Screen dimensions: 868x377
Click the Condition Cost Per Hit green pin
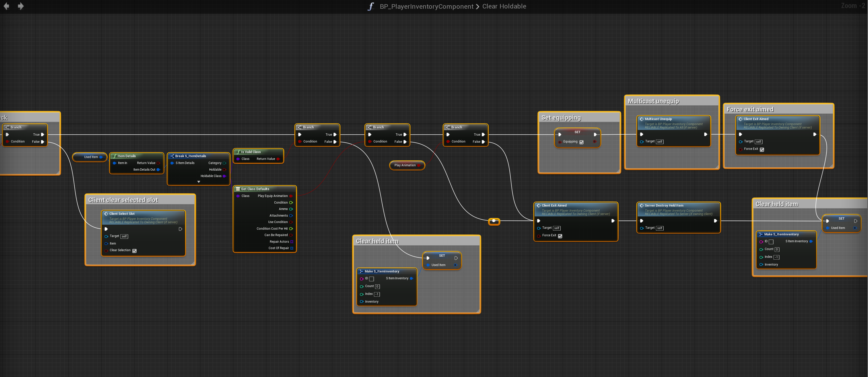pyautogui.click(x=291, y=229)
